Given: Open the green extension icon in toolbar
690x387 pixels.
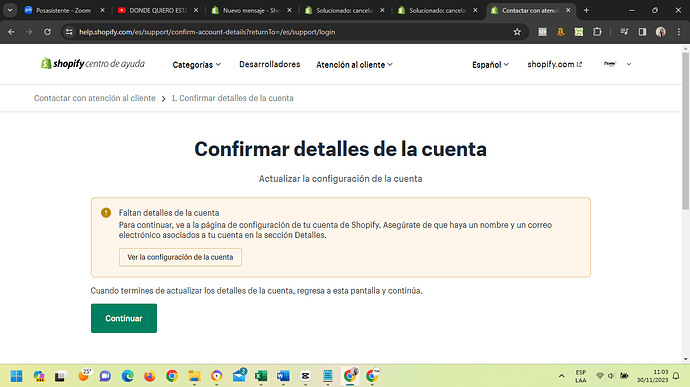Looking at the screenshot, I should (x=579, y=32).
